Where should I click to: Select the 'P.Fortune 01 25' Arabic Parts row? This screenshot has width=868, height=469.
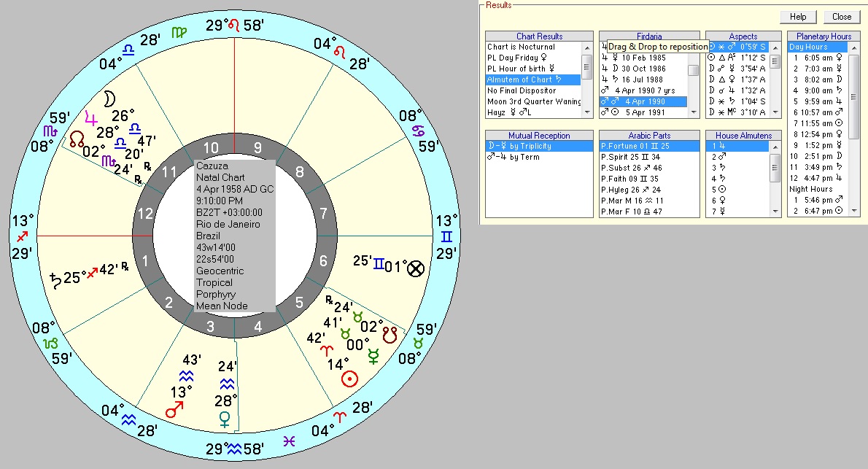tap(649, 146)
